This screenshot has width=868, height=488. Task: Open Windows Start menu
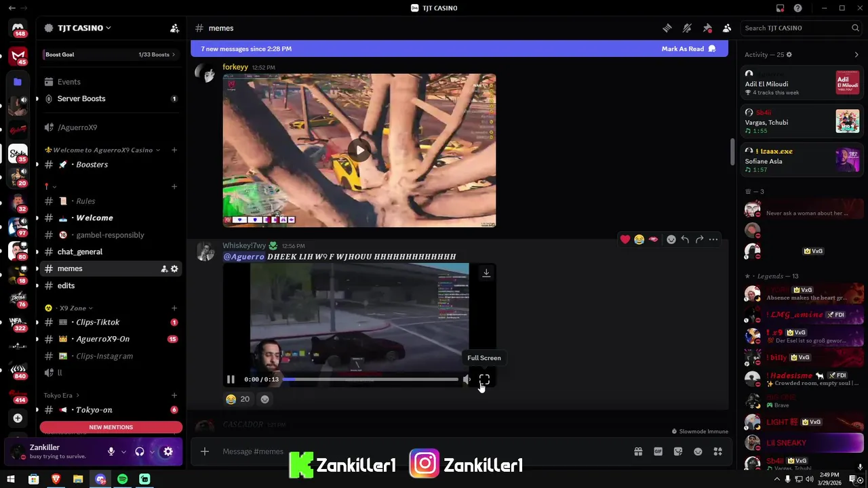tap(11, 479)
